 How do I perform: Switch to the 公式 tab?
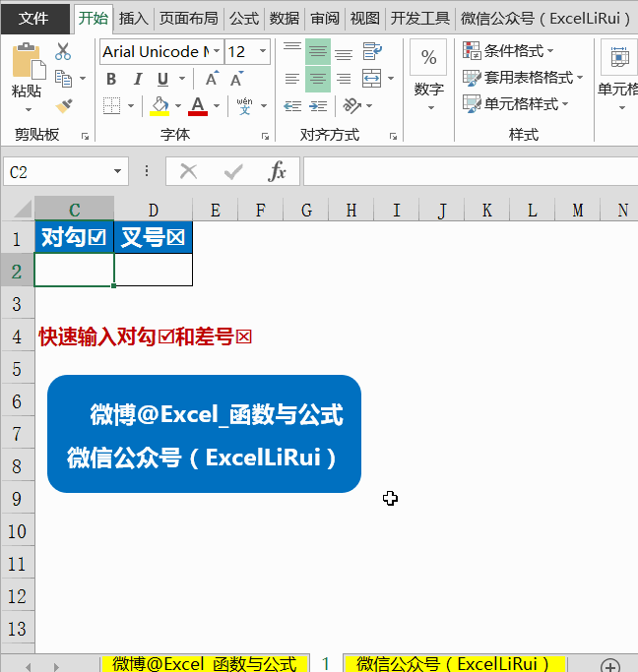click(244, 19)
